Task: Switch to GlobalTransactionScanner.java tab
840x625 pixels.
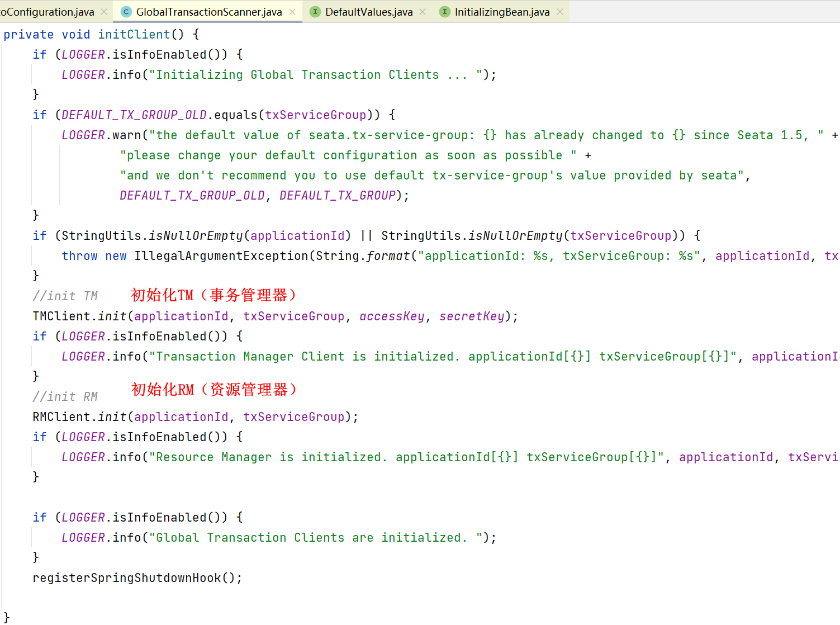Action: 208,12
